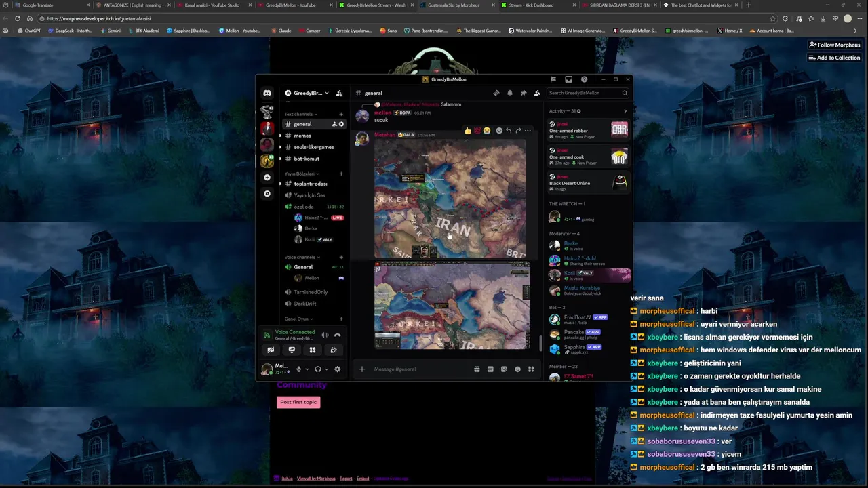The height and width of the screenshot is (488, 868).
Task: Open emoji picker in message bar
Action: click(517, 369)
